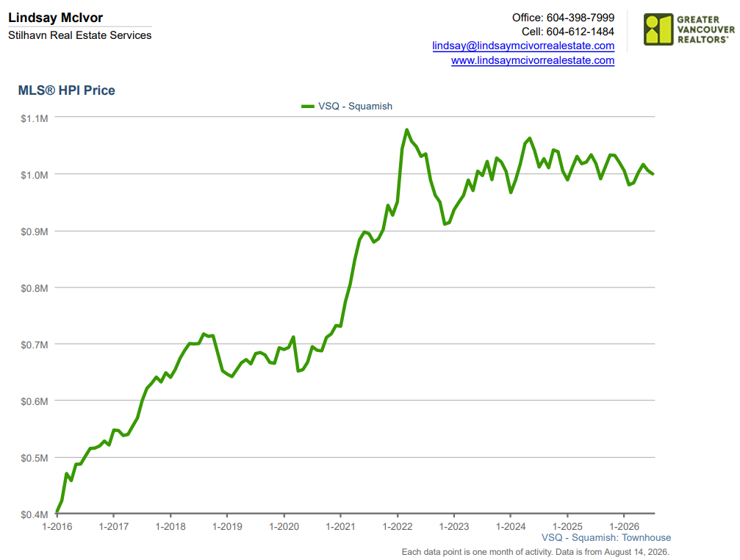Select the 1-2024 x-axis label
This screenshot has height=560, width=740.
pyautogui.click(x=511, y=526)
